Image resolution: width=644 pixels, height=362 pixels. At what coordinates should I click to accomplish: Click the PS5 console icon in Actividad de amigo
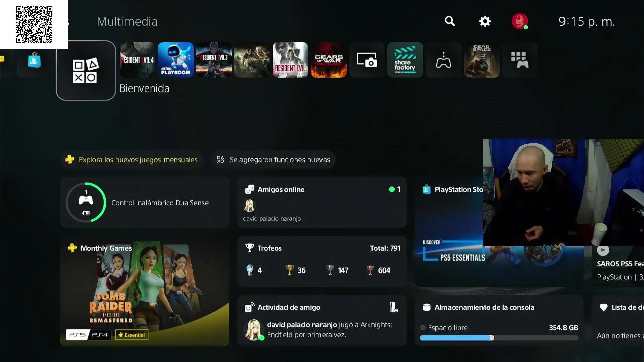click(x=394, y=307)
